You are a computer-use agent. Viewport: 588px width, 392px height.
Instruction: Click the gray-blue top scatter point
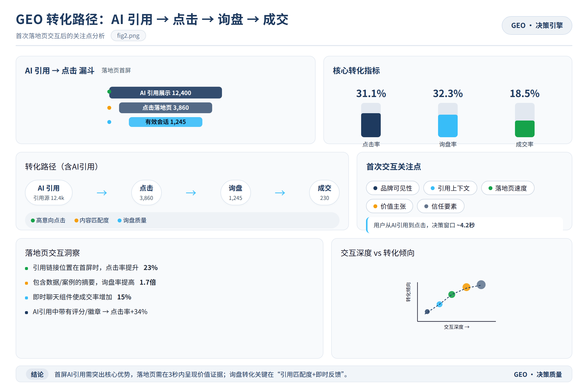pyautogui.click(x=481, y=285)
